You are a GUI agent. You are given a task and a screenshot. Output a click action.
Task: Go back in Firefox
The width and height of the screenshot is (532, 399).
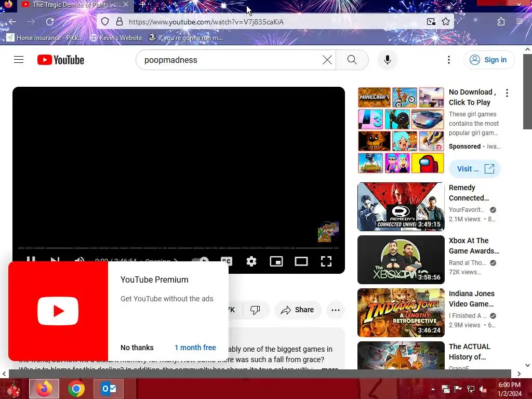(12, 22)
